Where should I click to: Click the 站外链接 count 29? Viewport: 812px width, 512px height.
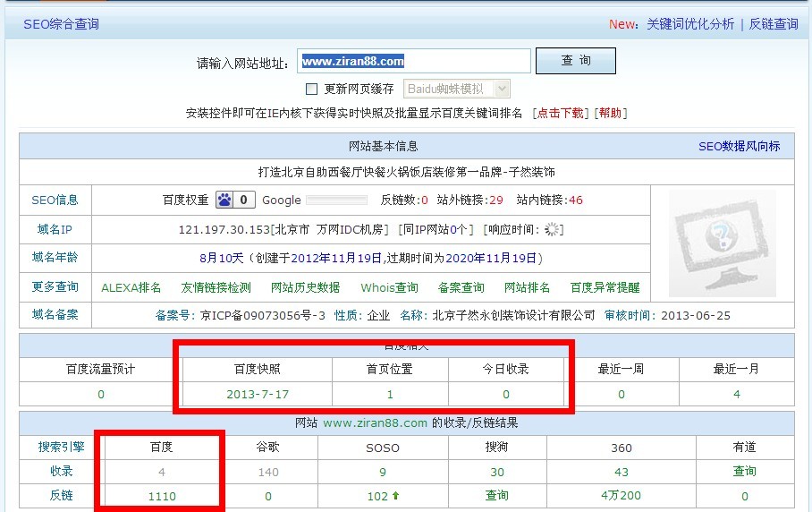496,201
